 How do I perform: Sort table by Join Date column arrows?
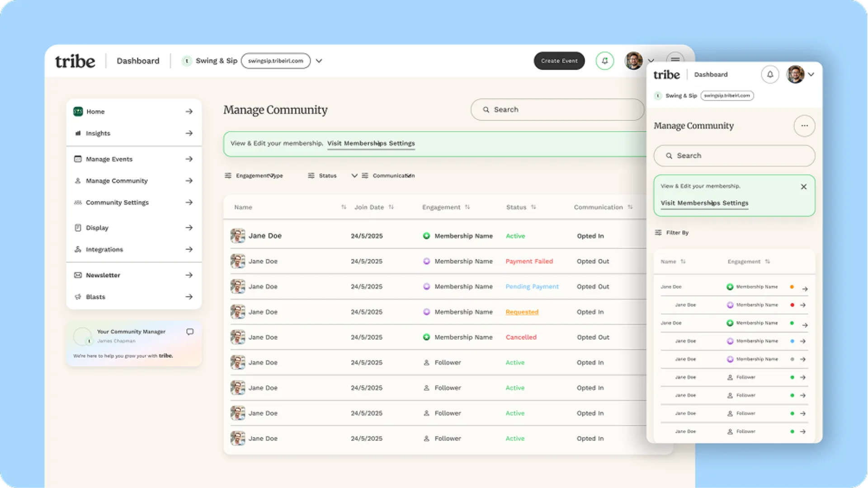pos(391,207)
